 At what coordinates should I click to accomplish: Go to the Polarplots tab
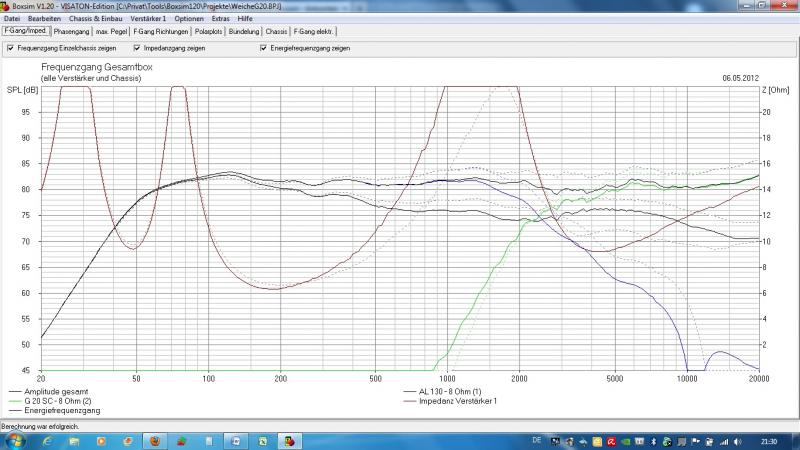click(x=208, y=32)
